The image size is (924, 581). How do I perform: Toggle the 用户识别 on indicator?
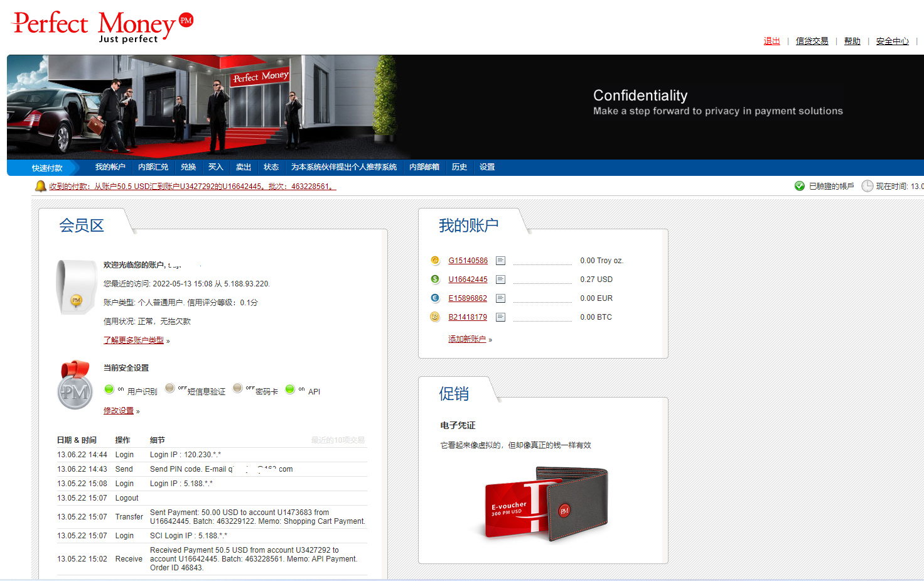tap(109, 389)
